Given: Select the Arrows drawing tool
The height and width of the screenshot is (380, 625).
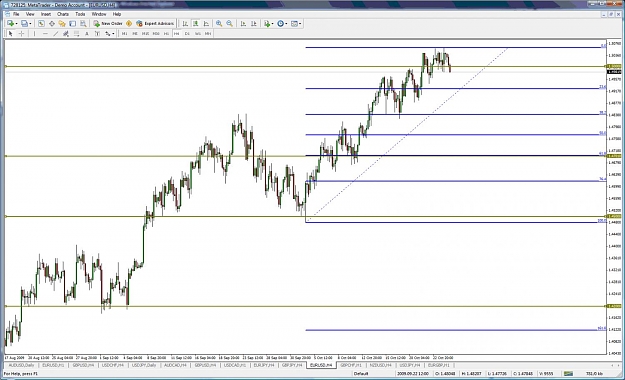Looking at the screenshot, I should (108, 33).
